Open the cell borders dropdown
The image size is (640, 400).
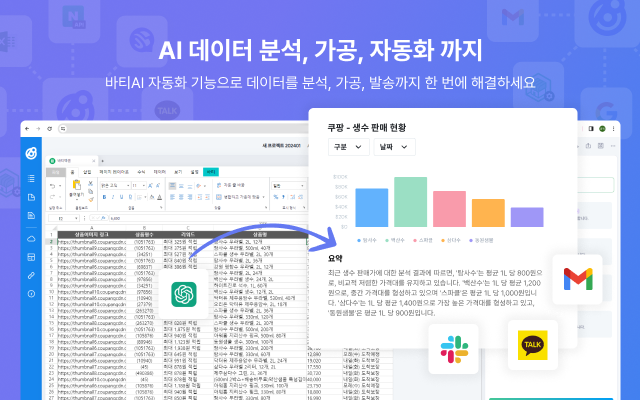pos(141,197)
